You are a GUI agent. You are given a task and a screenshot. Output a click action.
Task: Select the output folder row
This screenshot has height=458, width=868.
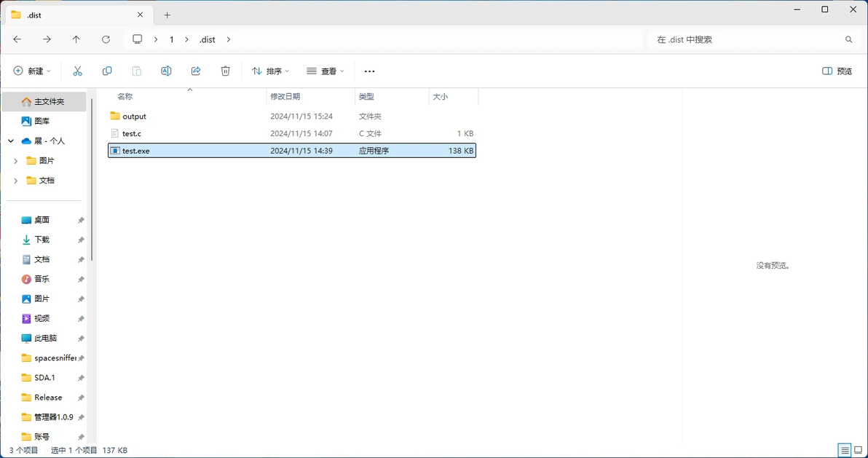tap(292, 117)
